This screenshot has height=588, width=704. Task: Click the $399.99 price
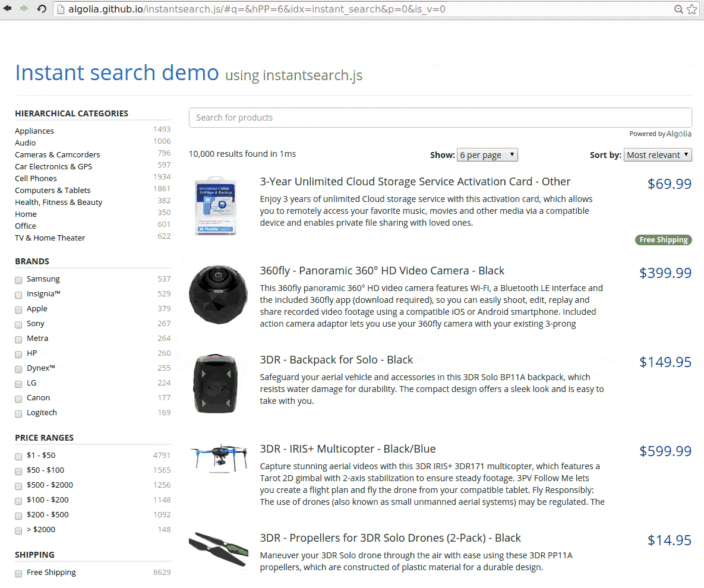tap(665, 273)
